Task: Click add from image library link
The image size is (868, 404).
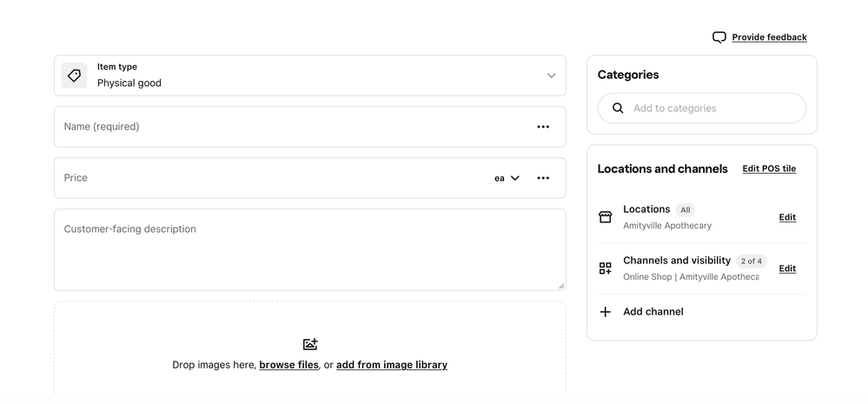Action: pos(392,365)
